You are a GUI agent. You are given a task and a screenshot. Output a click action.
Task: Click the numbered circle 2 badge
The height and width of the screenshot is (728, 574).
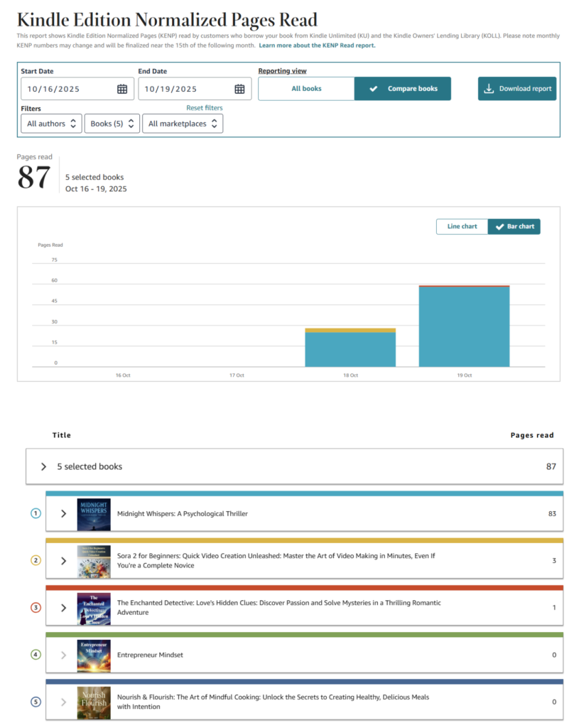(36, 560)
